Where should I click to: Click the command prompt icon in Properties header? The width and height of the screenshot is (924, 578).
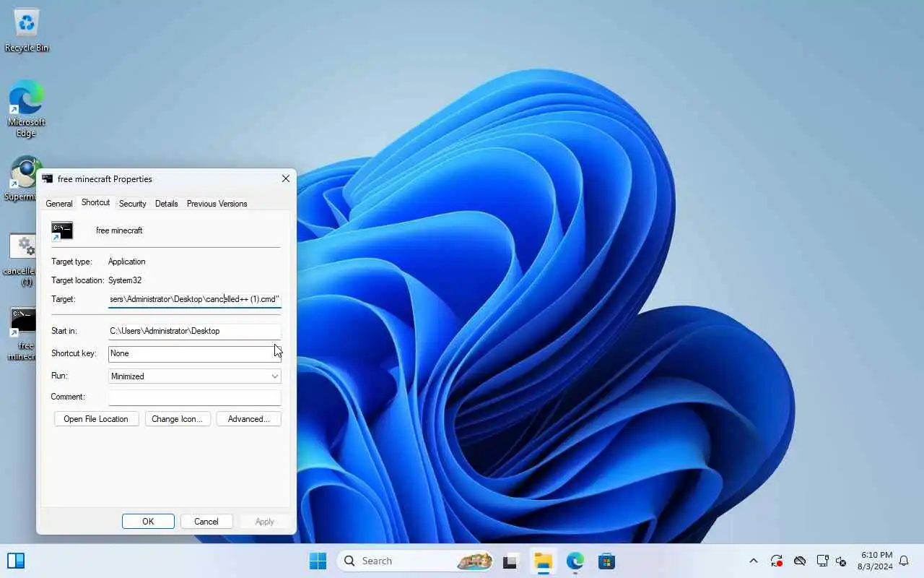[62, 230]
